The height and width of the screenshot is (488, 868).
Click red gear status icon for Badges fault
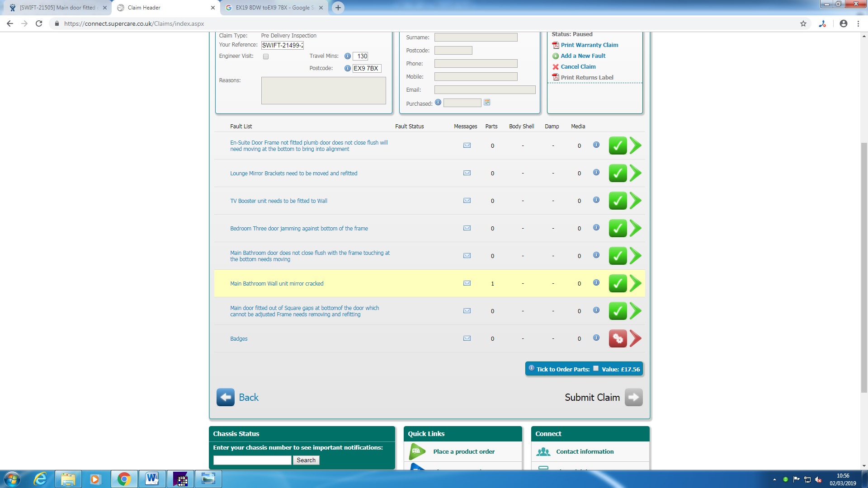(618, 338)
